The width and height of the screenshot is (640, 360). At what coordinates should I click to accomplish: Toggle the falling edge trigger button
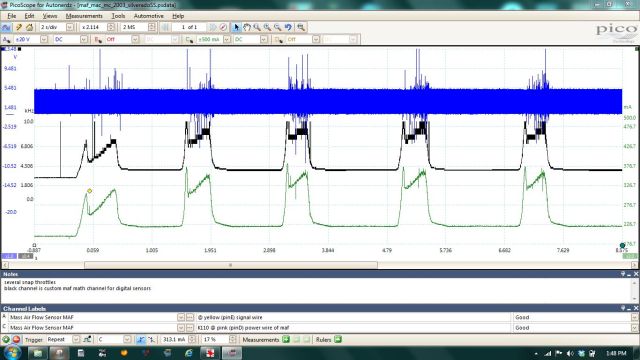(x=151, y=340)
